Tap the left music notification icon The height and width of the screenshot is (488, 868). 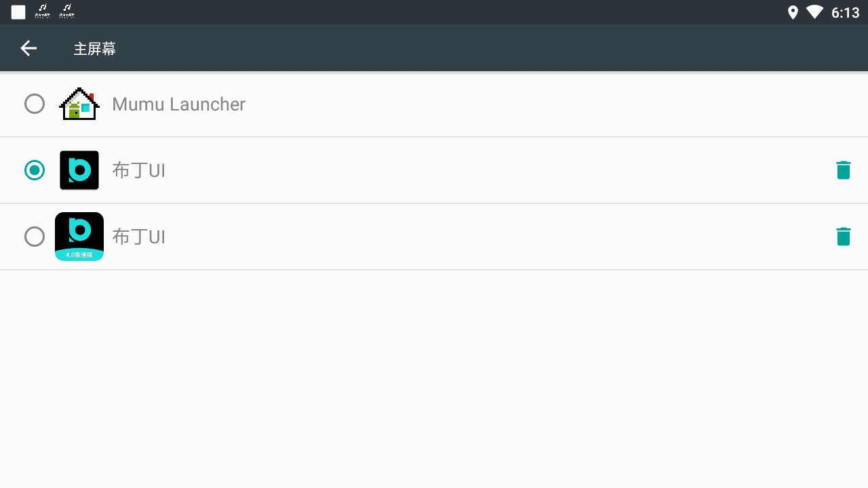pos(43,11)
